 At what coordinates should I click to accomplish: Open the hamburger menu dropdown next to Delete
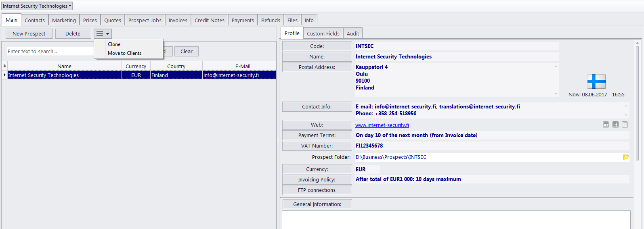pyautogui.click(x=103, y=34)
